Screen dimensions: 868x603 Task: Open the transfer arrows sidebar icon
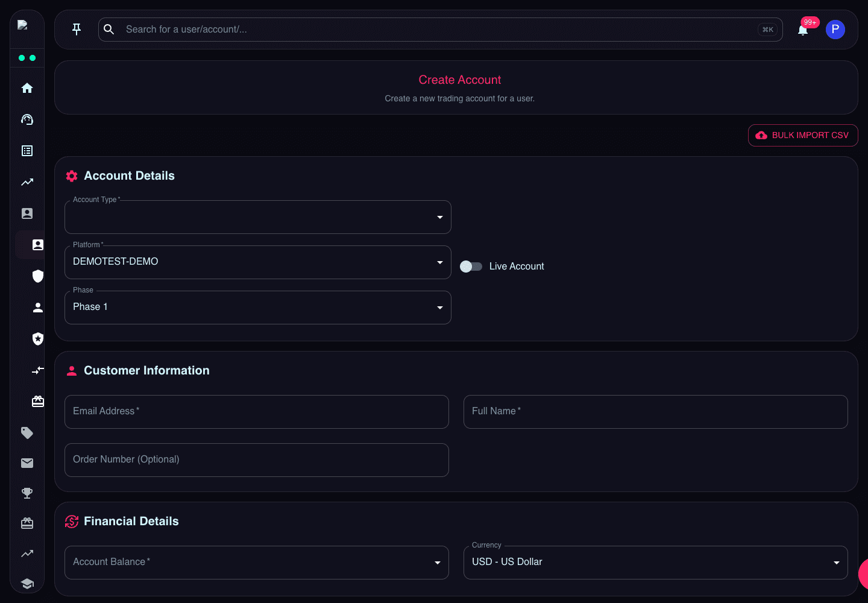pos(38,370)
